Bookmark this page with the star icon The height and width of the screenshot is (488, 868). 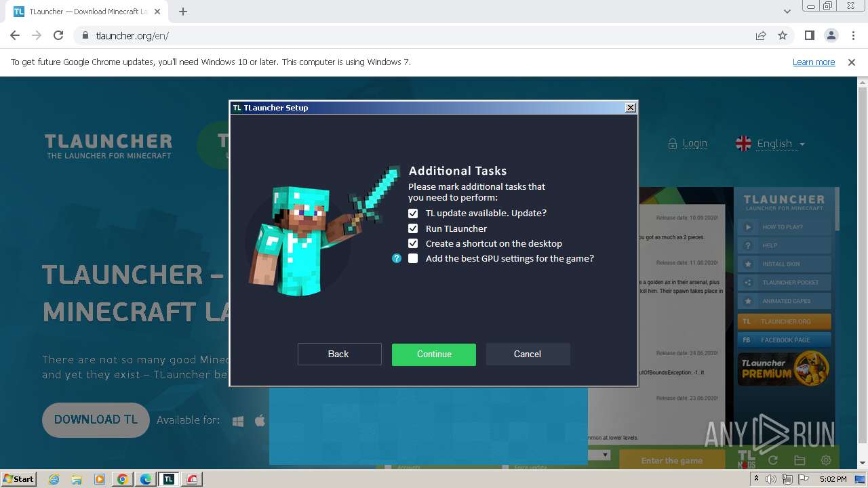[783, 35]
